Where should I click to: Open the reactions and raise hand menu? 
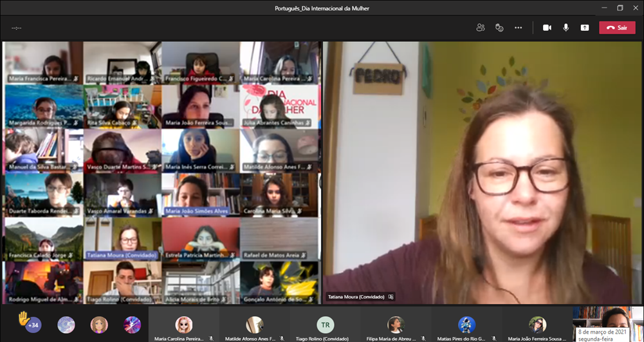point(499,28)
